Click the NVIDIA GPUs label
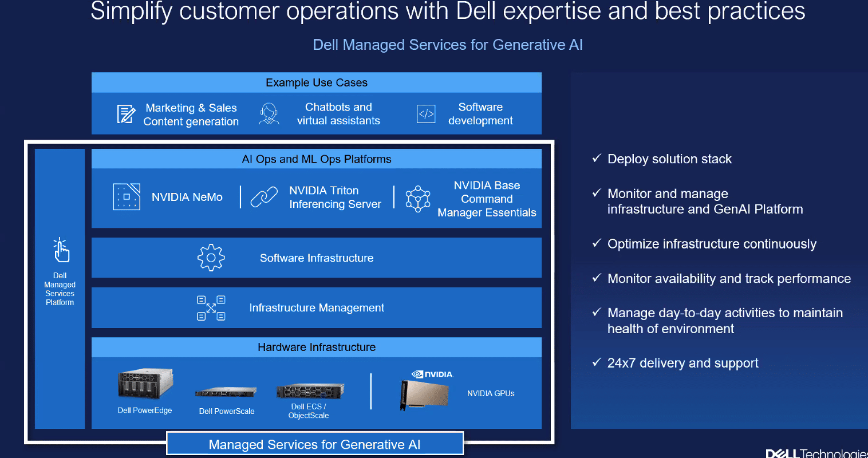Image resolution: width=868 pixels, height=458 pixels. click(491, 393)
